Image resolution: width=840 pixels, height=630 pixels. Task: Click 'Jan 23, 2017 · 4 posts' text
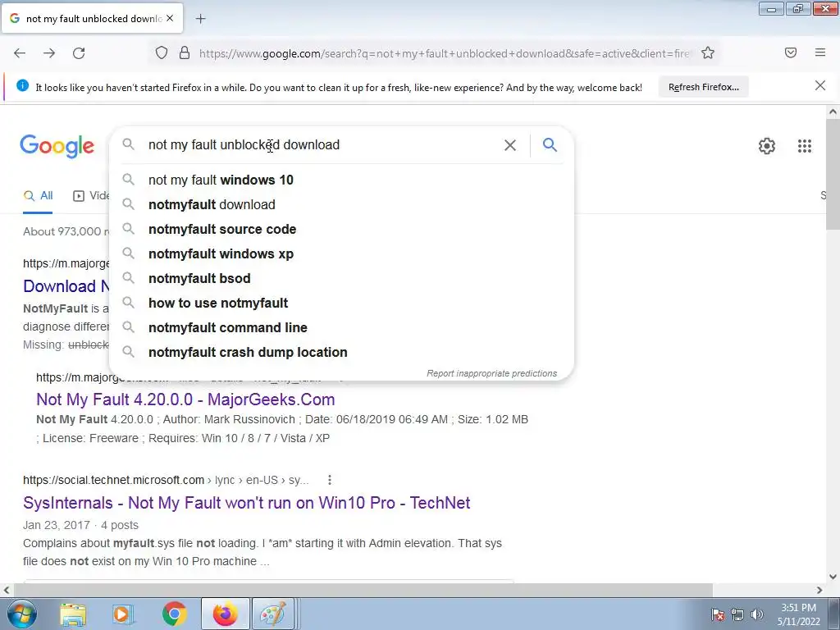[81, 525]
